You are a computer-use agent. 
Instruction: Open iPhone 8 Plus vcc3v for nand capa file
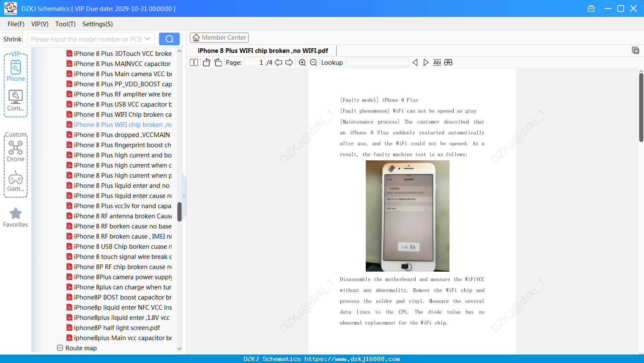tap(119, 206)
